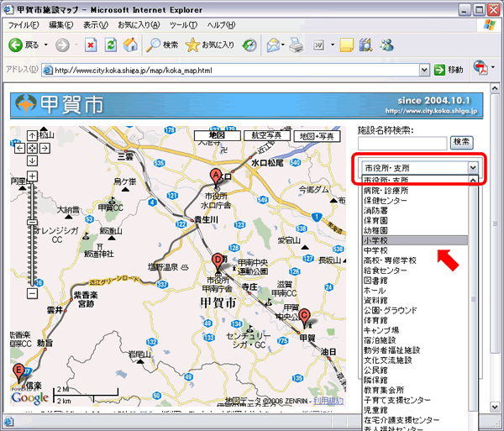Image resolution: width=504 pixels, height=431 pixels.
Task: Pan map down with arrow button
Action: pos(32,160)
